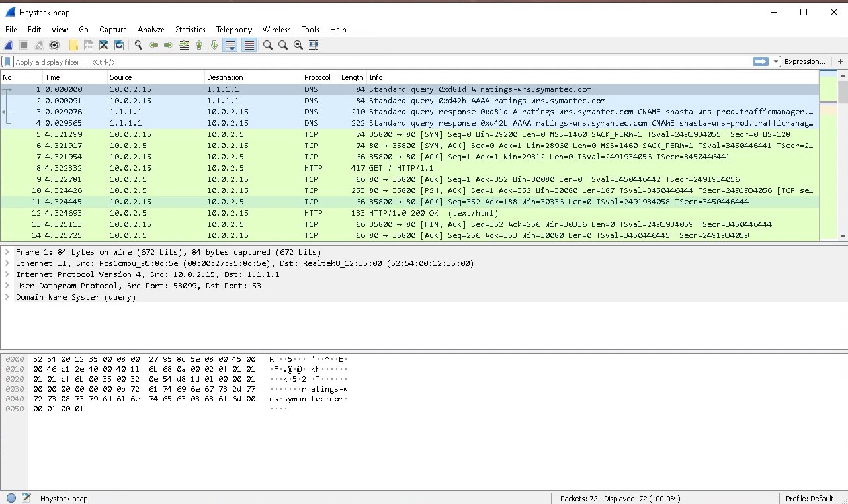Open the Go menu
The width and height of the screenshot is (848, 504).
point(83,30)
